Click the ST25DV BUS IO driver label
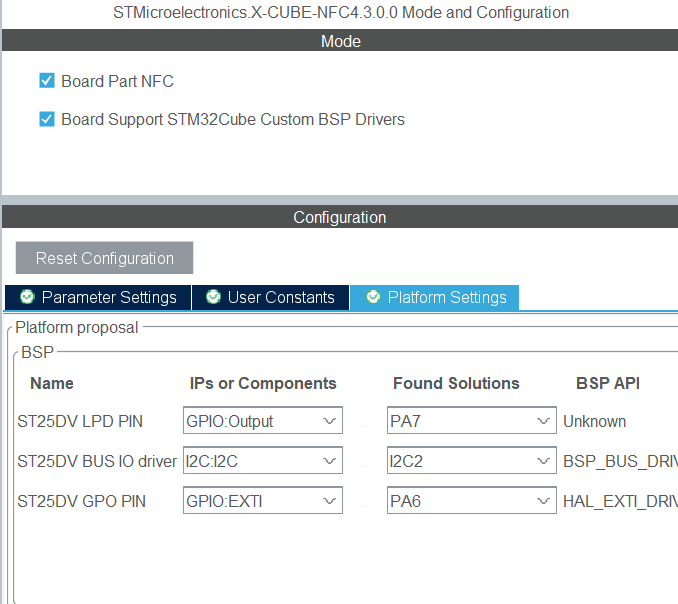 click(96, 461)
